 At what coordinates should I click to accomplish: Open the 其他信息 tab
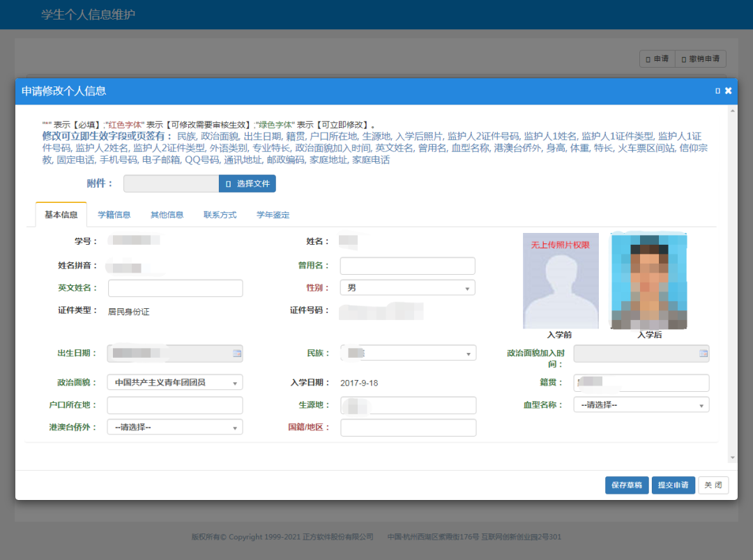tap(167, 215)
